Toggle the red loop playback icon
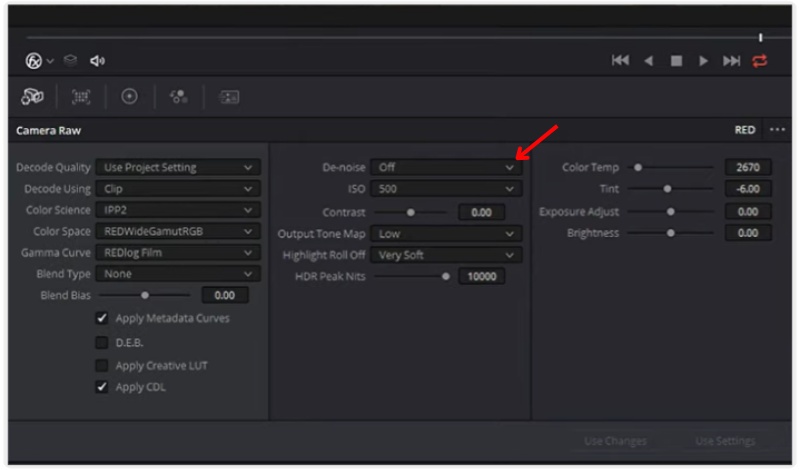Screen dimensions: 800x470 point(760,60)
